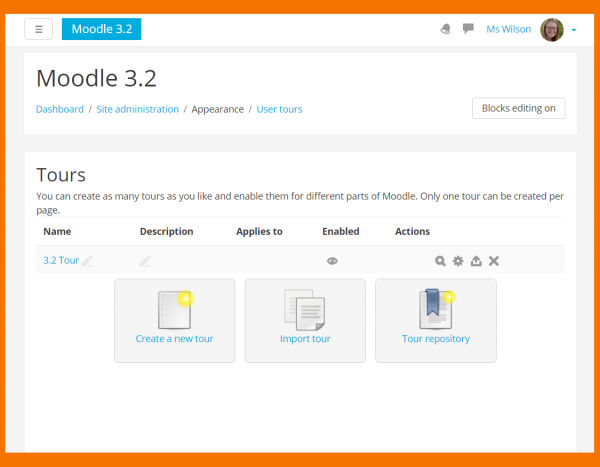
Task: Open the Tour repository tile
Action: (436, 320)
